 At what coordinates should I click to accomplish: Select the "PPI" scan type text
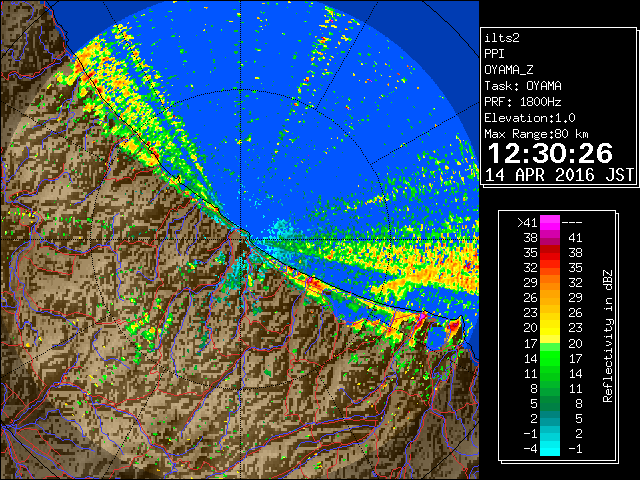[x=494, y=54]
